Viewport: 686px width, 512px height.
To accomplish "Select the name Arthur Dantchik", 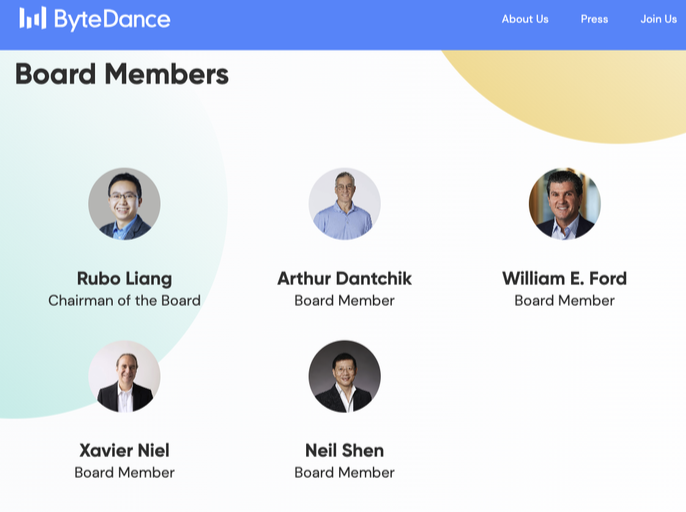I will point(344,279).
